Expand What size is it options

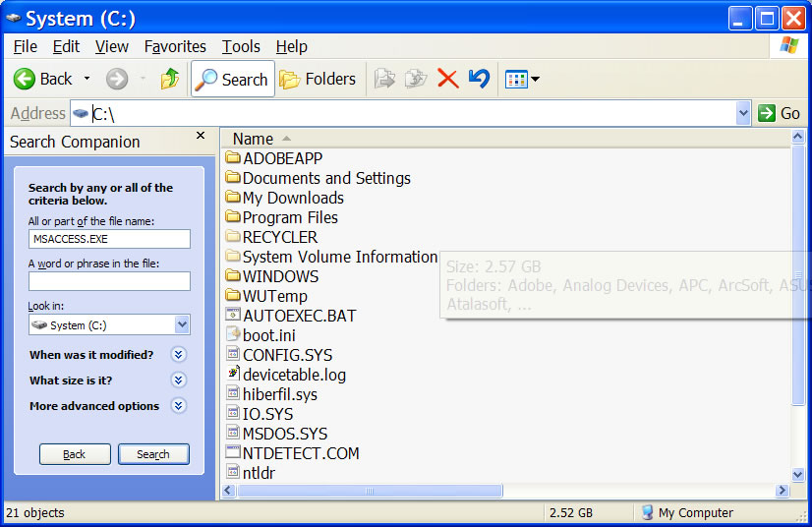[178, 380]
